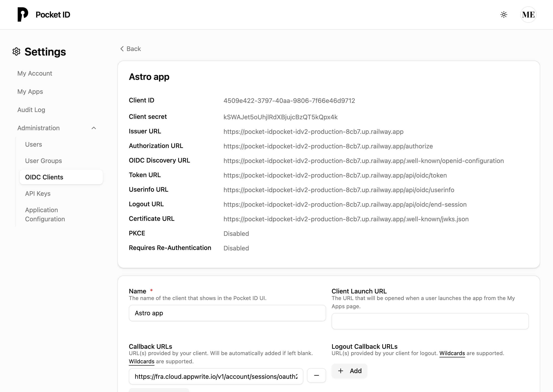Click the appwrite Callback URL input

(x=216, y=376)
